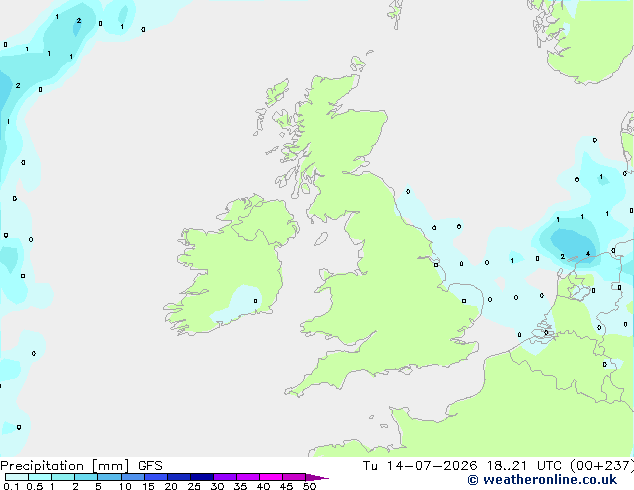
Task: Select the "20" legend scale label
Action: click(171, 486)
